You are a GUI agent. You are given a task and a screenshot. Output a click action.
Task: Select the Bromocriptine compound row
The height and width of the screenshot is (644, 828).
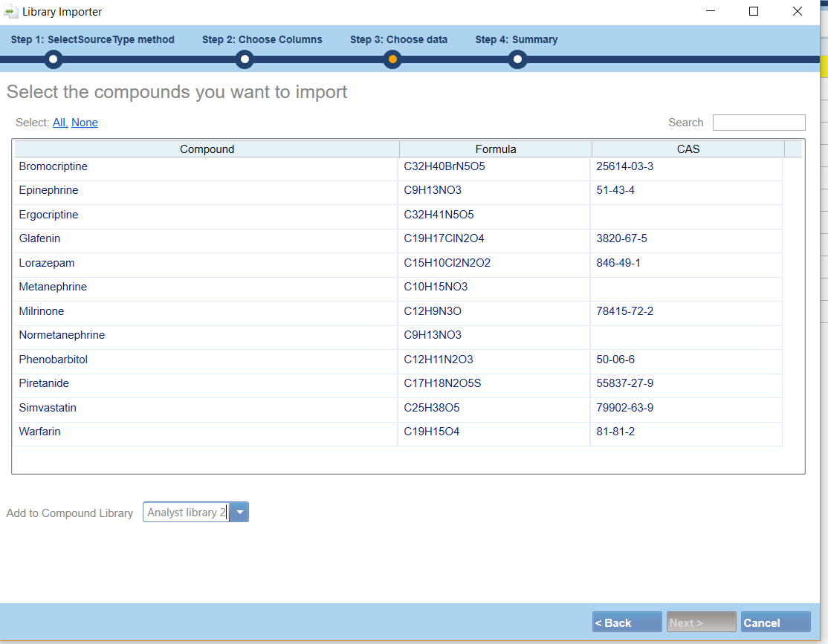pyautogui.click(x=54, y=167)
